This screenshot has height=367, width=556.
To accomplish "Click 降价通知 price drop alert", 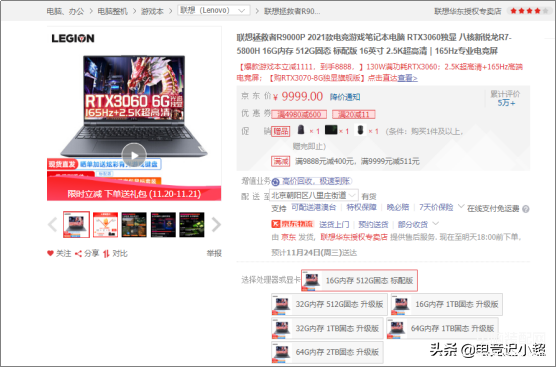I will click(345, 97).
